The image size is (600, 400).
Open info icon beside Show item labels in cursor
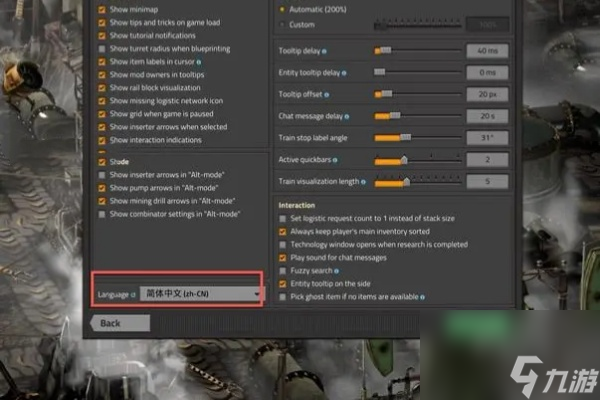pos(199,62)
